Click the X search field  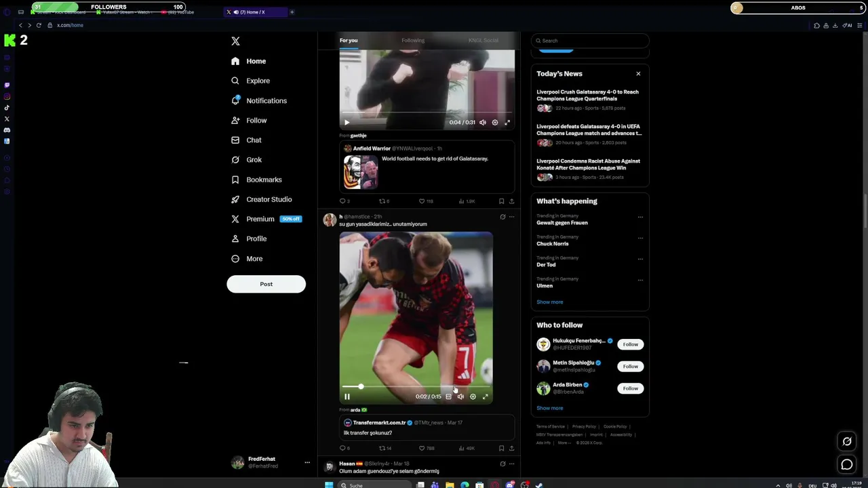(x=590, y=41)
